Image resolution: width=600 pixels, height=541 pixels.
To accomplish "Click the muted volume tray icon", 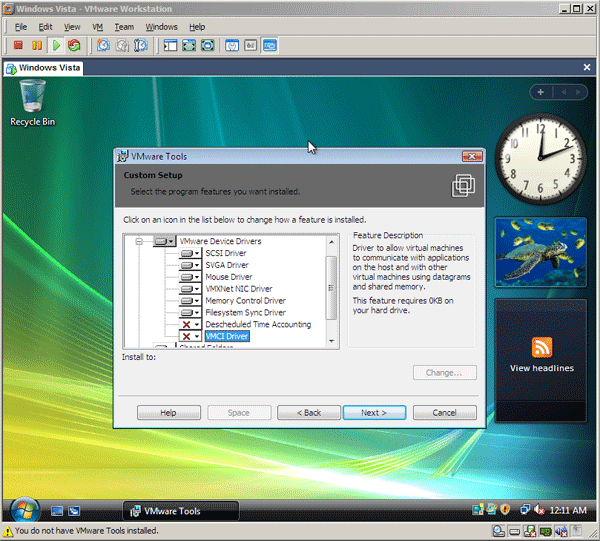I will (540, 510).
